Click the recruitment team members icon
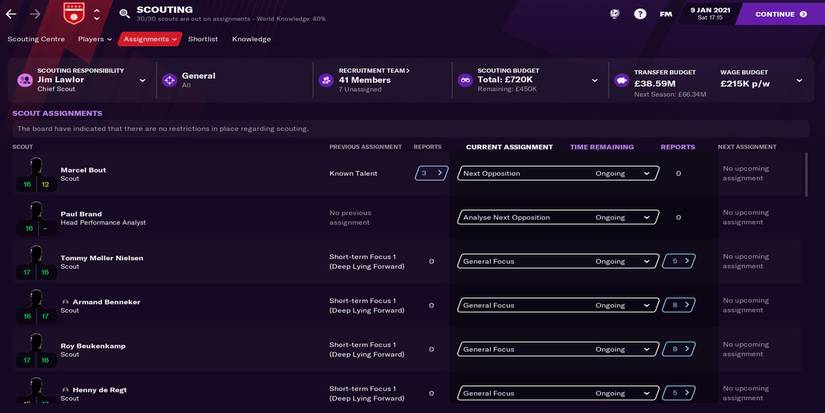 click(x=325, y=80)
